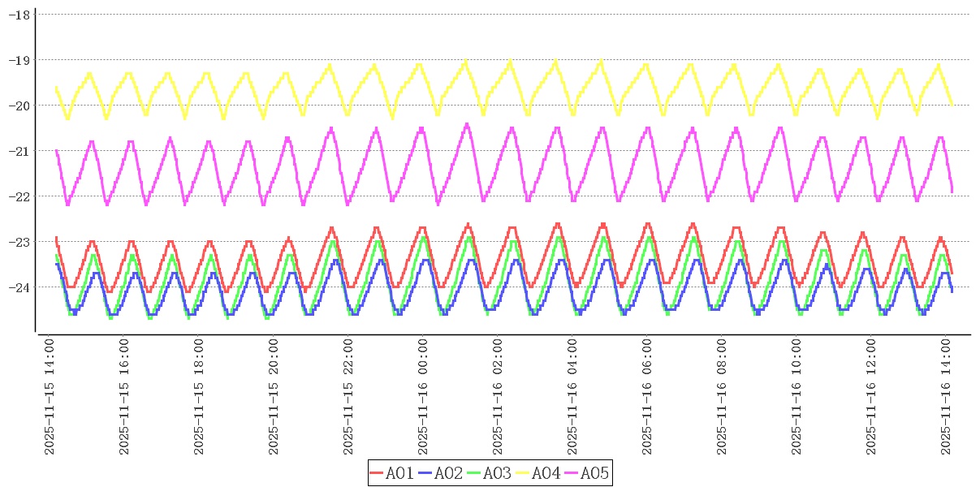The image size is (980, 487).
Task: Select the A02 legend label
Action: [x=449, y=473]
